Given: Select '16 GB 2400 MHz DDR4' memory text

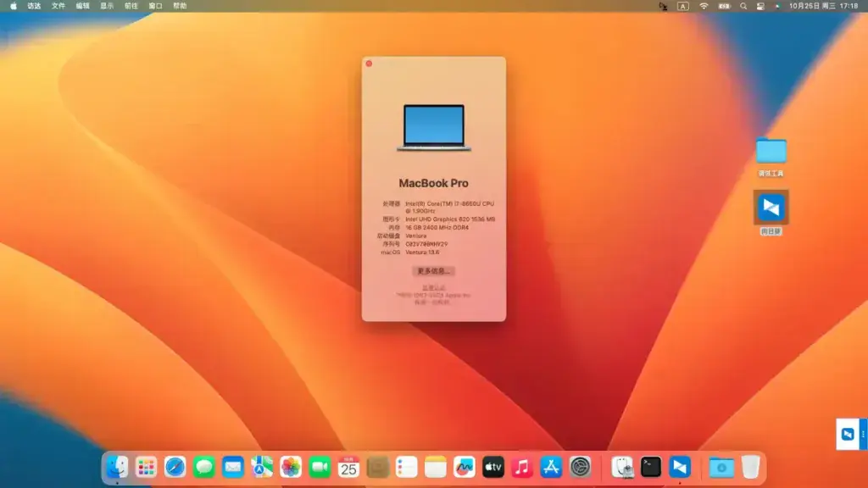Looking at the screenshot, I should point(437,227).
